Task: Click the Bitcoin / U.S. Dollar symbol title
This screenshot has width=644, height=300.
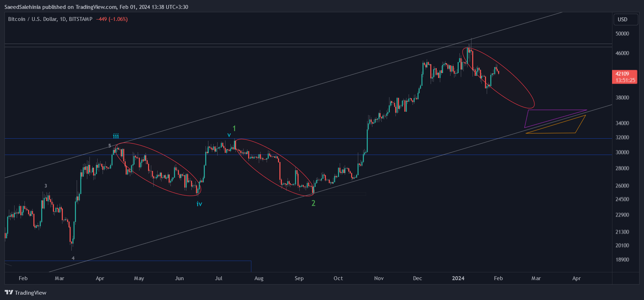Action: [50, 19]
